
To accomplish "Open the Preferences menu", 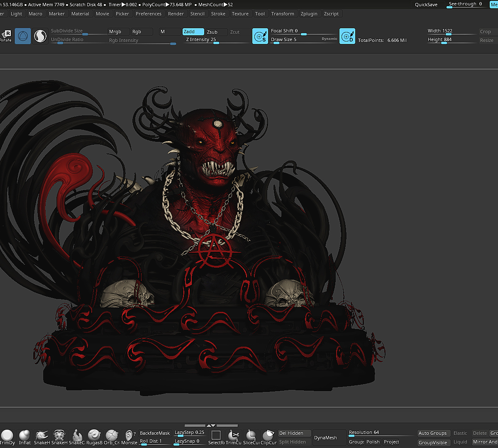I will pos(149,14).
